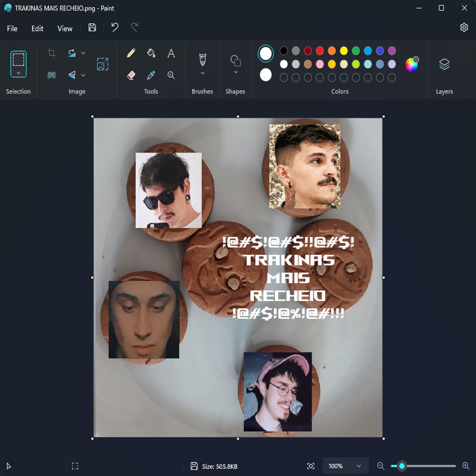The image size is (476, 476).
Task: Click the first empty custom color slot
Action: tap(284, 78)
